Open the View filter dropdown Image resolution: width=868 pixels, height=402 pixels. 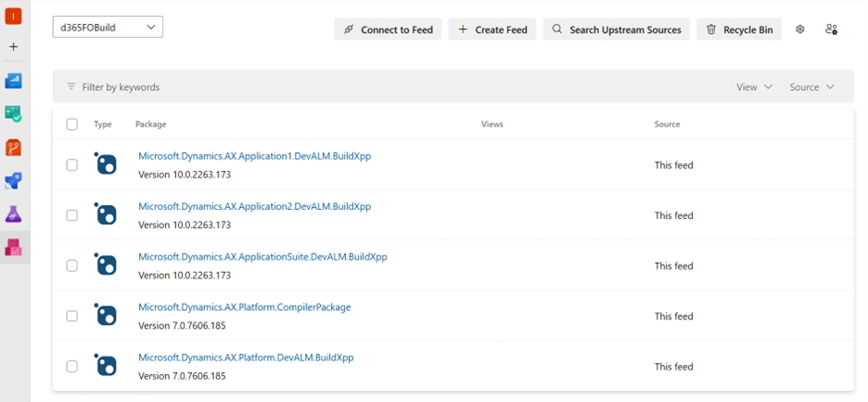[x=754, y=87]
